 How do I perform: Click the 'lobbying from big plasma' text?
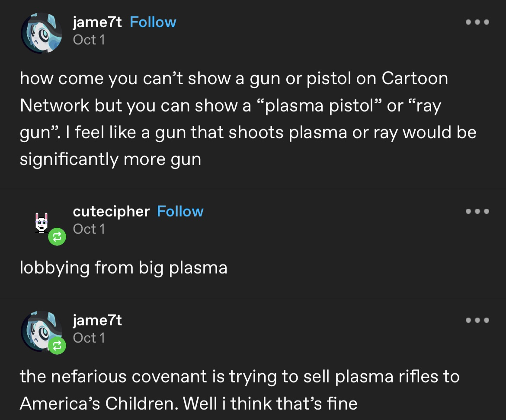(123, 268)
